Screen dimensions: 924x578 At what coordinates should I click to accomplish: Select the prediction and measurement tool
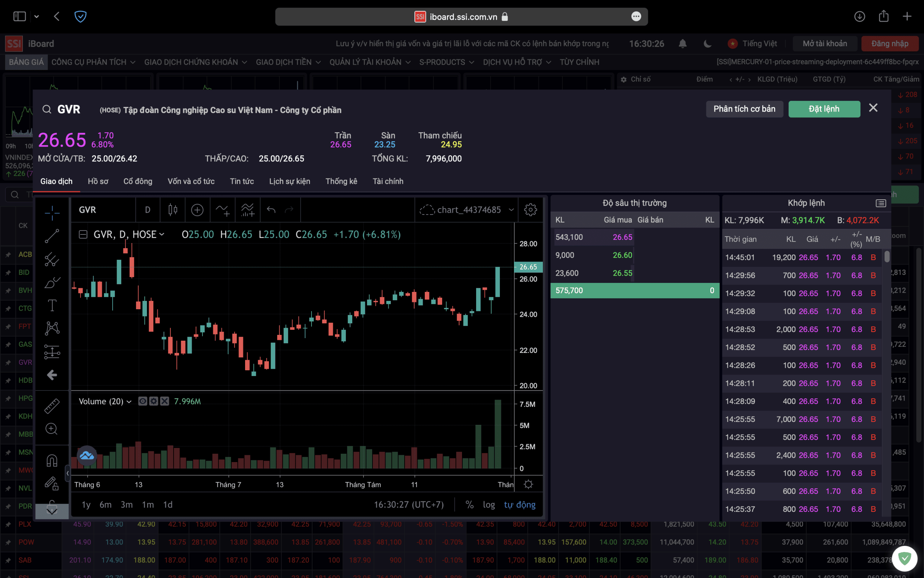coord(52,352)
